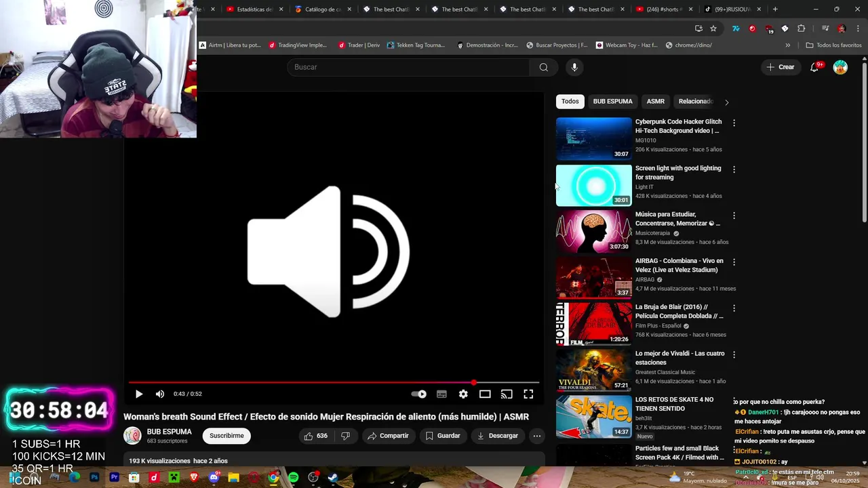The image size is (868, 488).
Task: Open Photoshop from the taskbar
Action: tap(94, 478)
